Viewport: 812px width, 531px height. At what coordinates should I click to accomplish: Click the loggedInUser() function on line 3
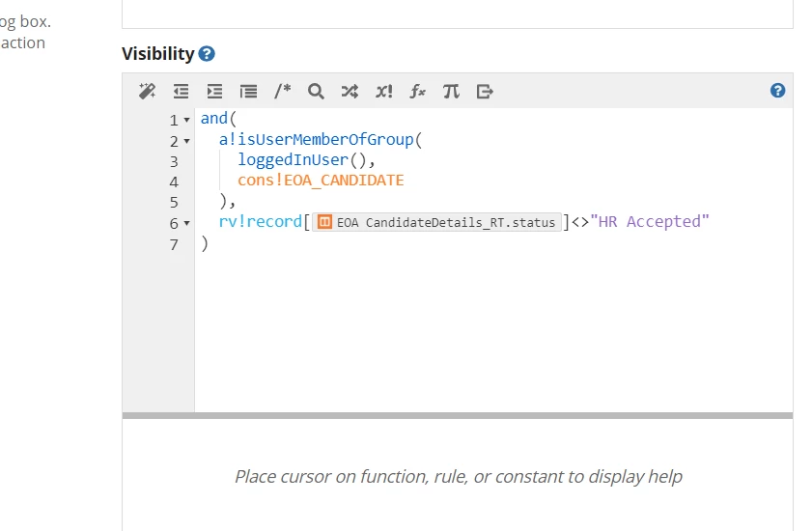click(x=302, y=160)
